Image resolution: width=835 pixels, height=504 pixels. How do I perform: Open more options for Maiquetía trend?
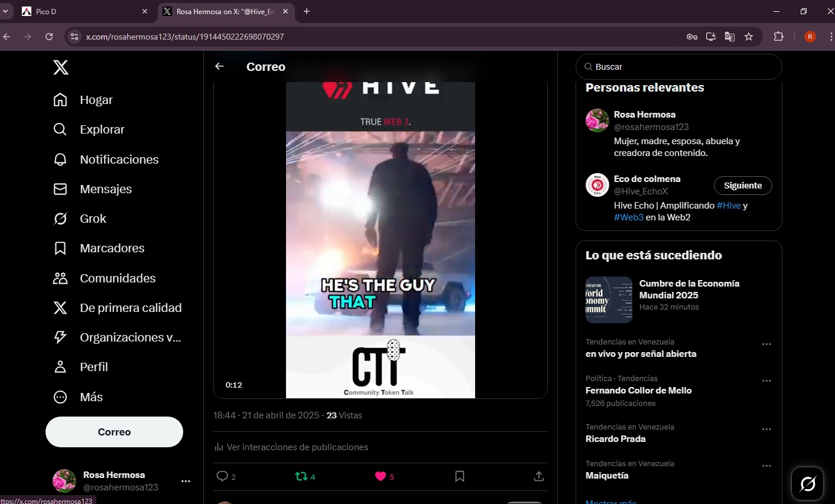pos(766,466)
